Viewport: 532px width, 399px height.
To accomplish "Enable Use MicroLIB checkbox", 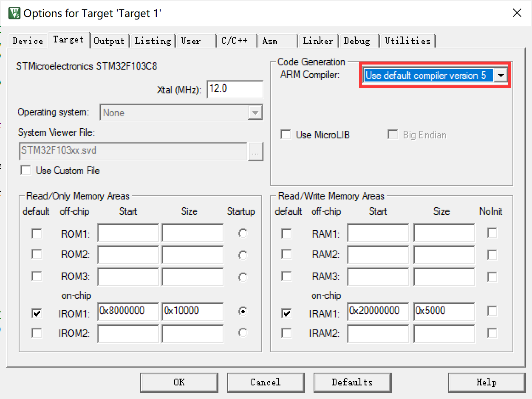I will [286, 135].
